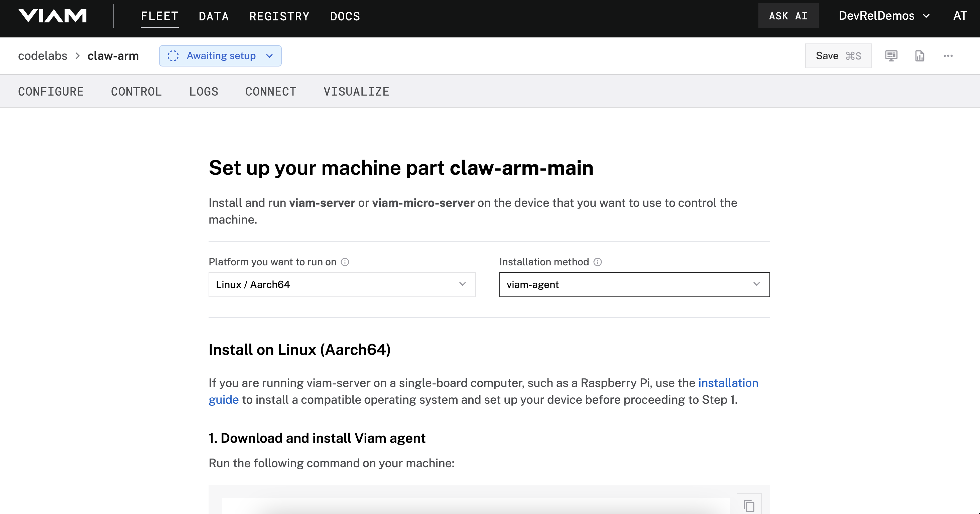Click the Viam logo

[x=52, y=16]
